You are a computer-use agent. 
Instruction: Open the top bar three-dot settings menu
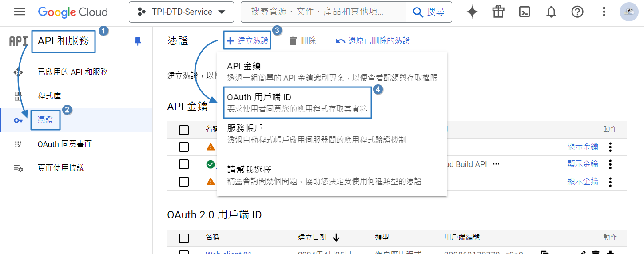(x=604, y=12)
